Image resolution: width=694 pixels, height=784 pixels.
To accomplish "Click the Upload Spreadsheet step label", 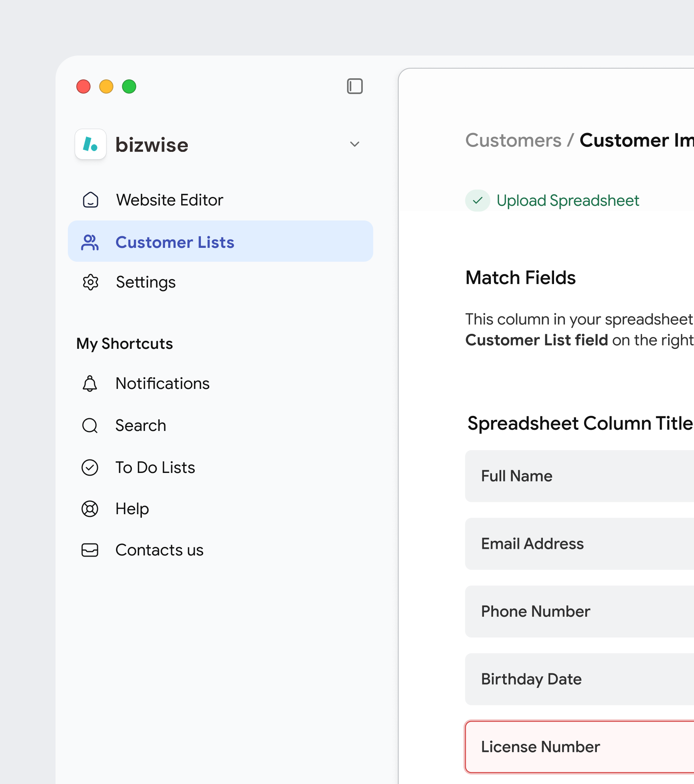I will [x=568, y=200].
